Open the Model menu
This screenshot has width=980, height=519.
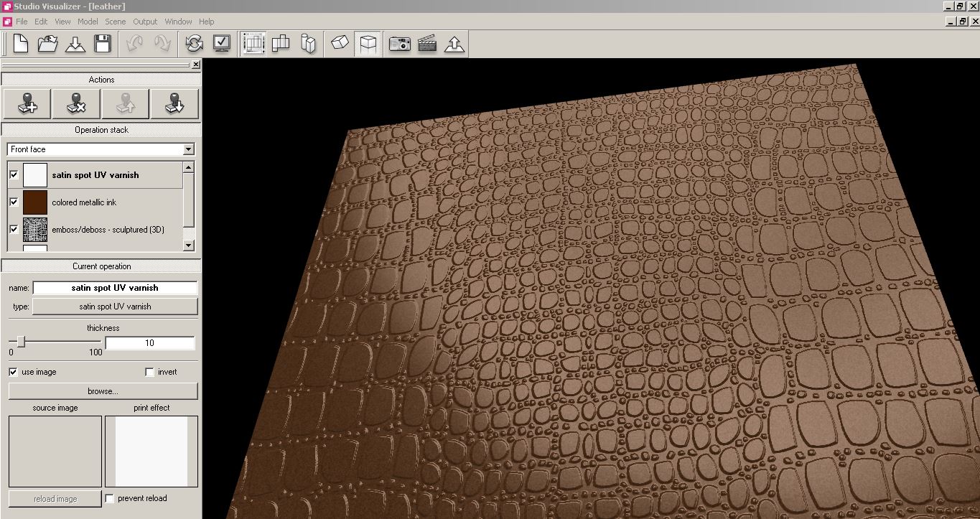(x=88, y=22)
